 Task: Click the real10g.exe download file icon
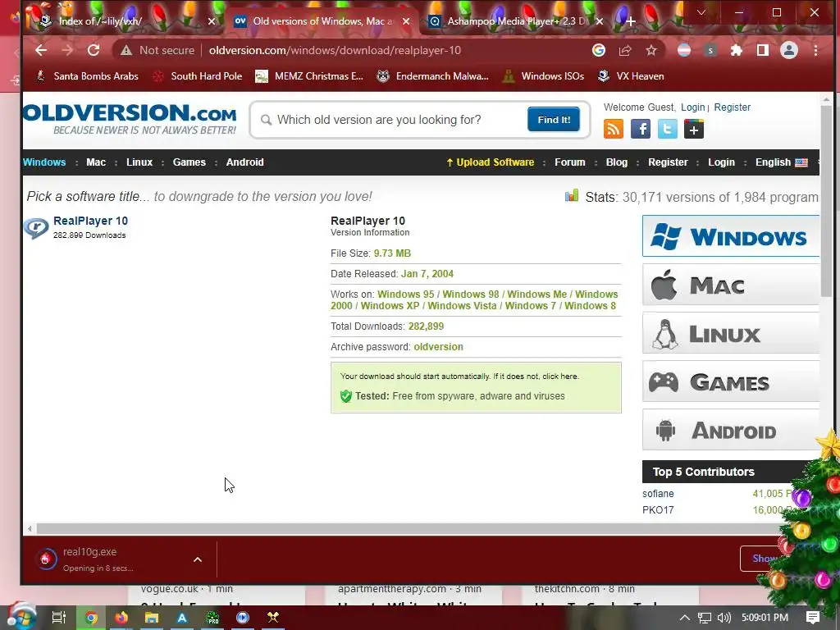point(46,559)
